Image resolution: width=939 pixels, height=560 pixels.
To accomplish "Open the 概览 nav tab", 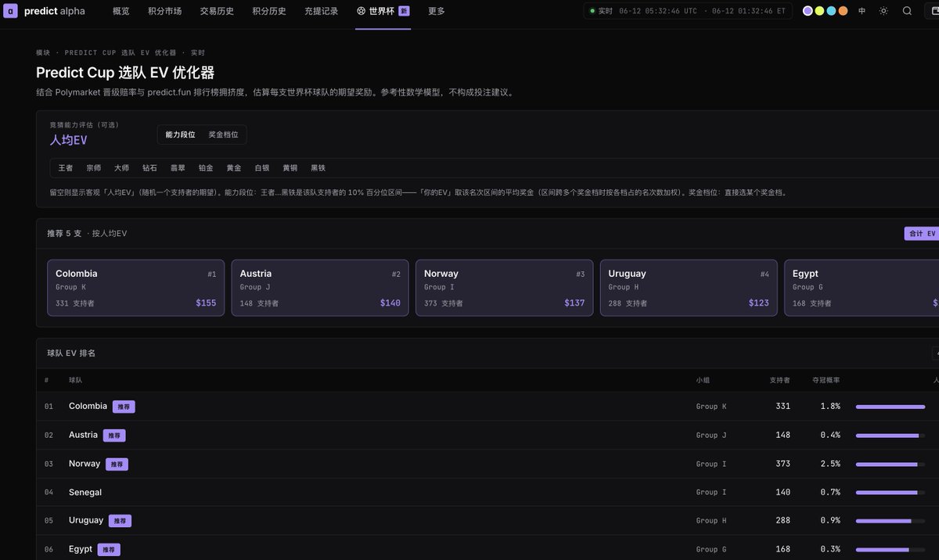I will coord(121,11).
